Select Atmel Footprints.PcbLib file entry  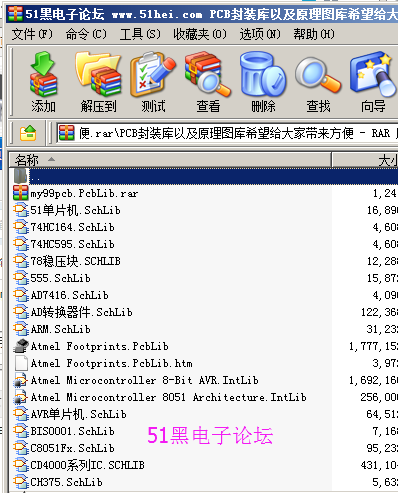(99, 346)
